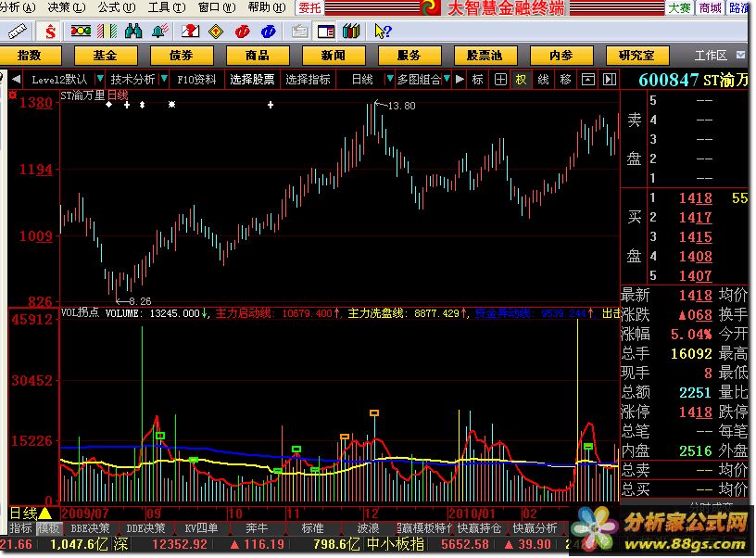
Task: Click the window box layout icon
Action: pos(587,80)
